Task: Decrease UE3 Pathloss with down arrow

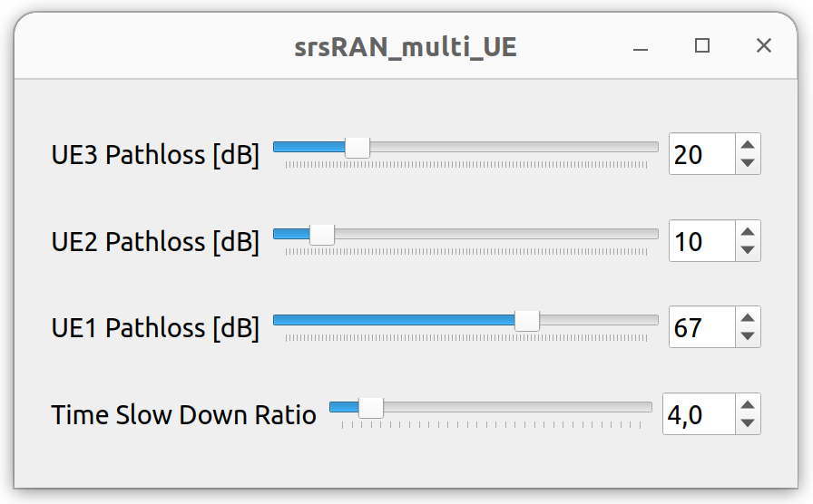Action: (x=747, y=163)
